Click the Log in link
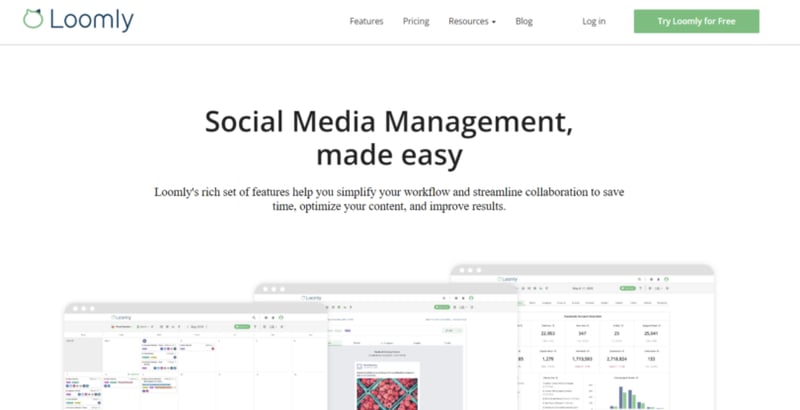Image resolution: width=800 pixels, height=410 pixels. (594, 21)
